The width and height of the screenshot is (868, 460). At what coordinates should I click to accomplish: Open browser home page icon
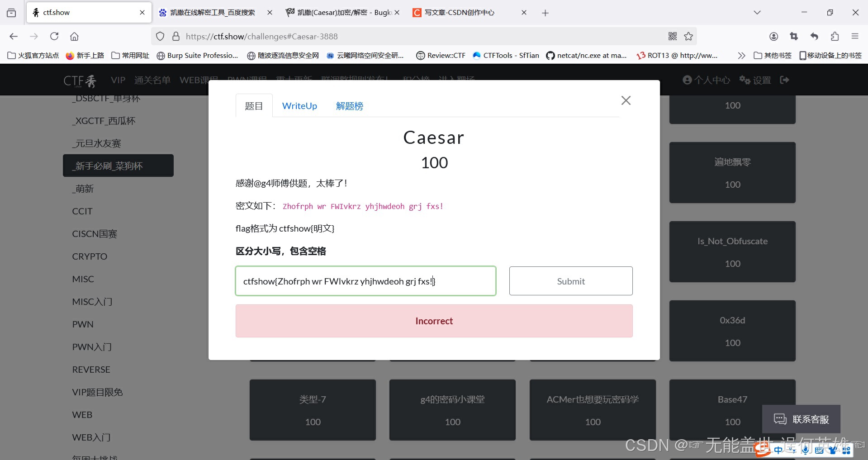[x=74, y=36]
